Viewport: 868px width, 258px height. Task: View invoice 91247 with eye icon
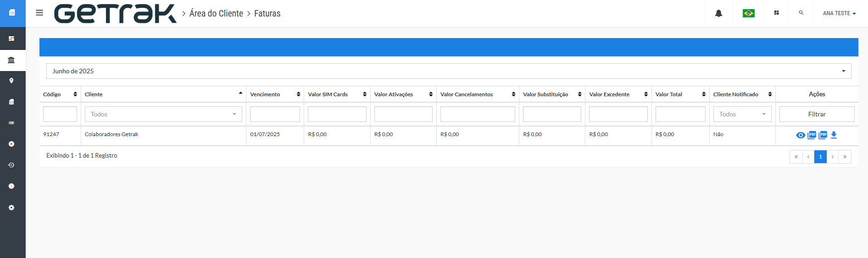(x=801, y=135)
